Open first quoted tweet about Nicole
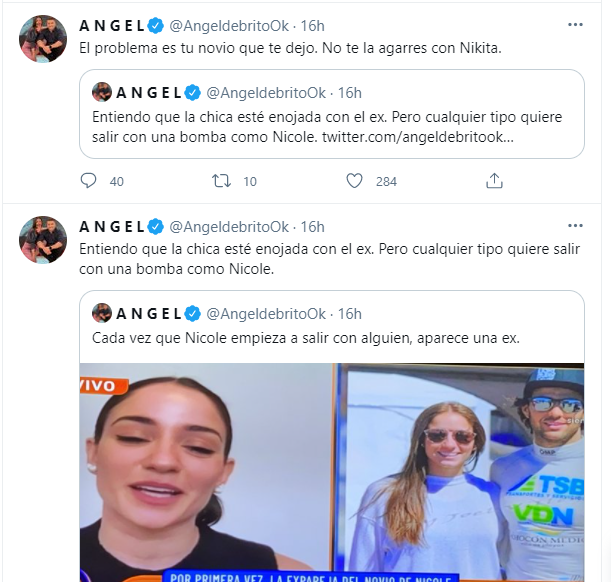 click(x=332, y=114)
